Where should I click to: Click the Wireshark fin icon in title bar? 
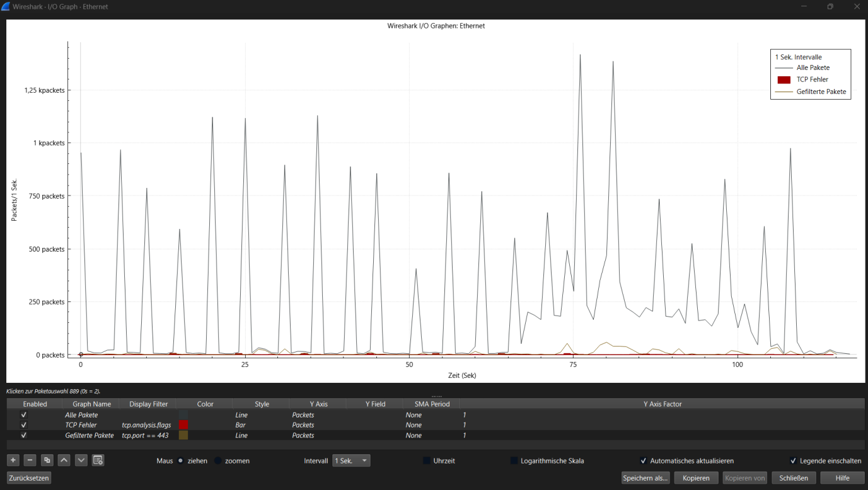click(6, 6)
